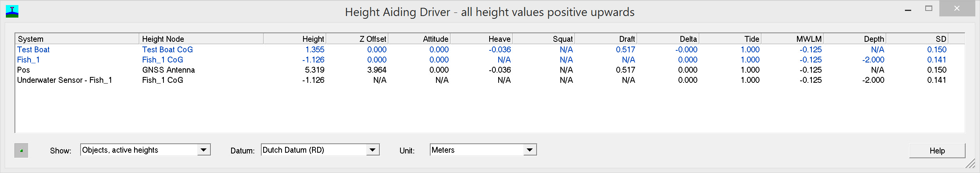Click the Height Aiding Driver app icon
This screenshot has width=980, height=173.
point(12,12)
